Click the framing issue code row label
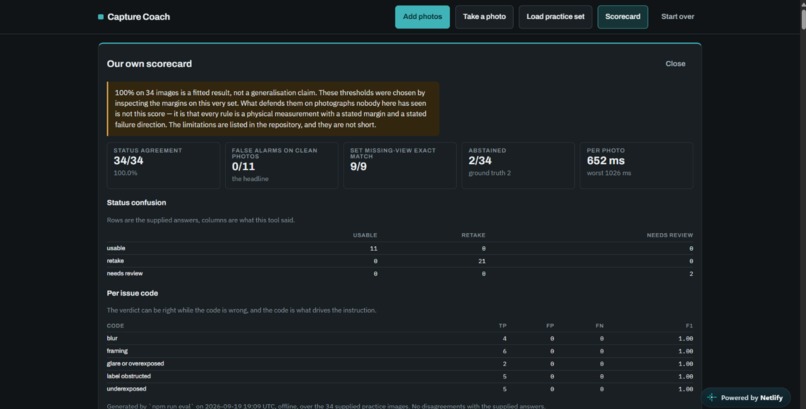The height and width of the screenshot is (409, 806). (117, 351)
